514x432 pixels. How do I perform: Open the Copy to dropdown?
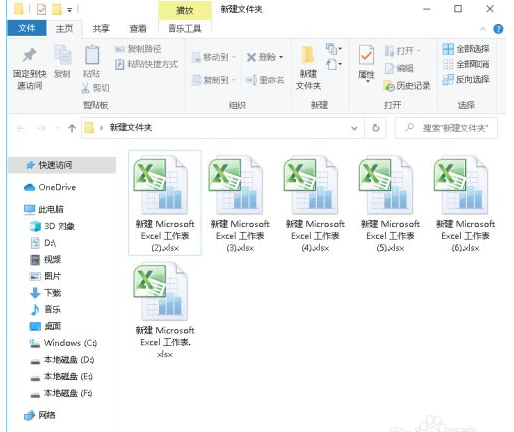pos(213,80)
